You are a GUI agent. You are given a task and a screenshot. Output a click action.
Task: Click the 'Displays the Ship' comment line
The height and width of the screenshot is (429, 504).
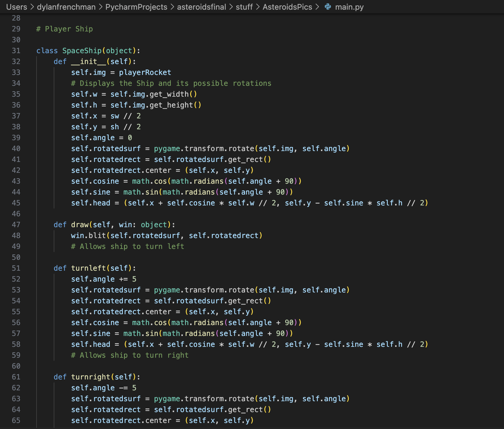(x=171, y=83)
